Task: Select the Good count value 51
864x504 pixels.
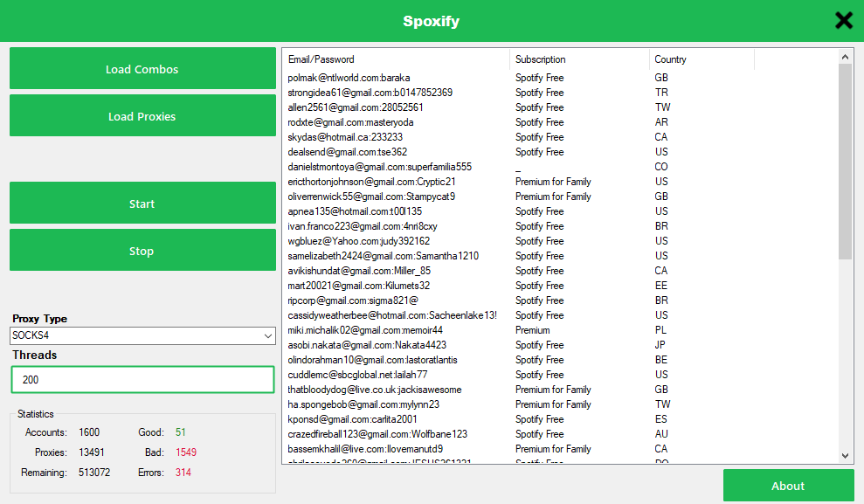Action: click(x=181, y=432)
